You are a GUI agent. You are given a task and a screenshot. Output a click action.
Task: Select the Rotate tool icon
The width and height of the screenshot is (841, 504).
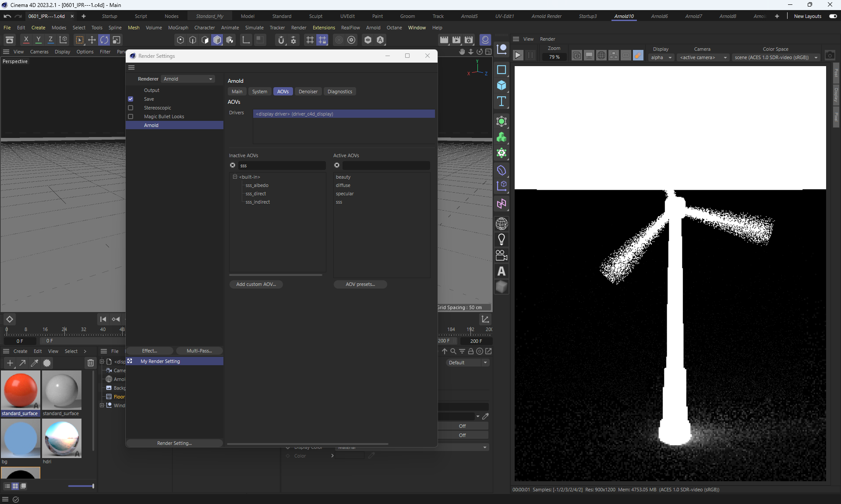[104, 40]
